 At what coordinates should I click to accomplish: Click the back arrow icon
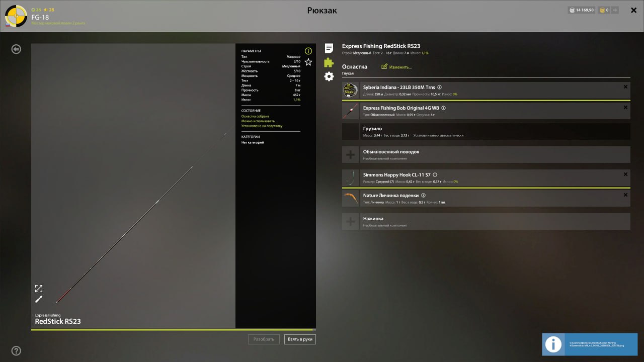[17, 49]
